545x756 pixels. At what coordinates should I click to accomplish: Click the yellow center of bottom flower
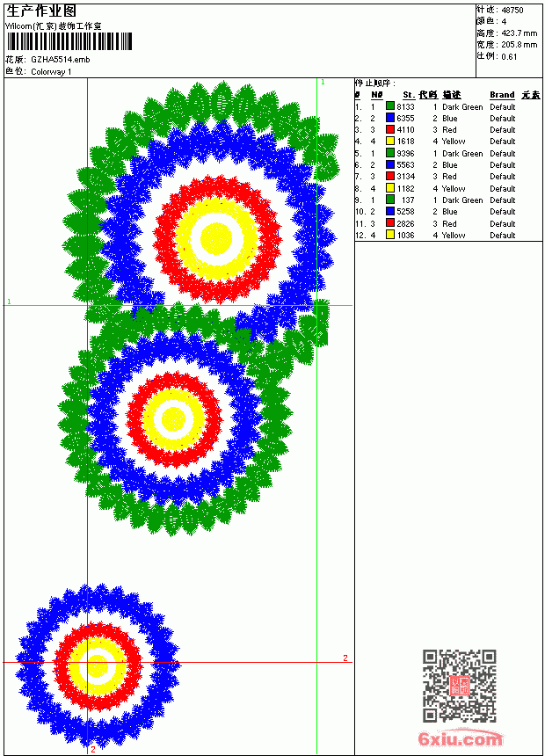98,665
